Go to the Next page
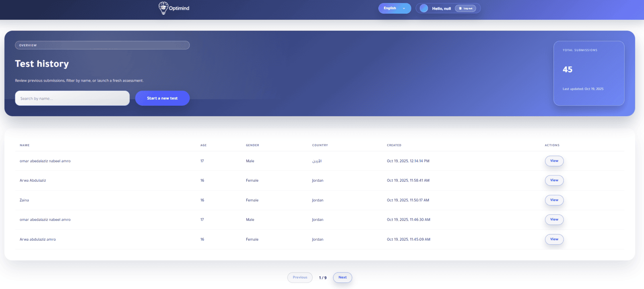The height and width of the screenshot is (289, 644). pyautogui.click(x=342, y=278)
